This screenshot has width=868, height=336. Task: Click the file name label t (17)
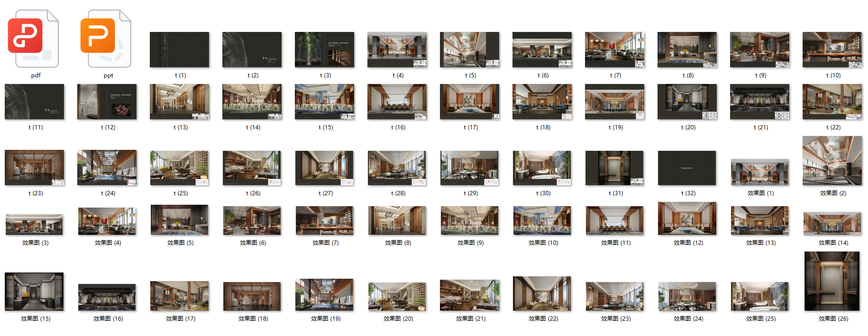coord(471,127)
